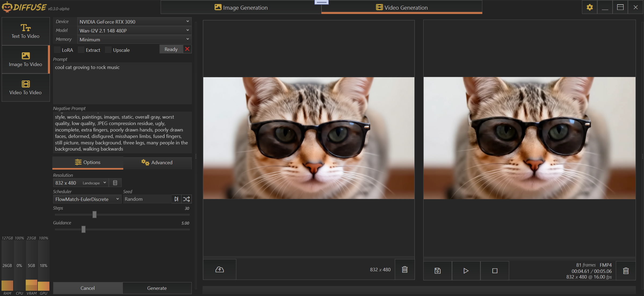Click the randomize seed shuffle icon
Image resolution: width=644 pixels, height=296 pixels.
tap(186, 199)
